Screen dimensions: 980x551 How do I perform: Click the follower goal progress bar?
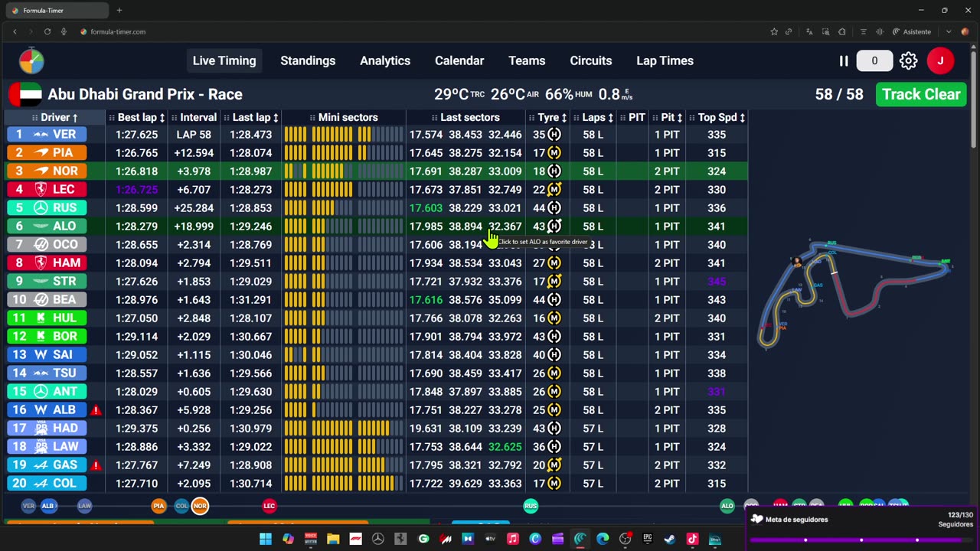pyautogui.click(x=861, y=540)
